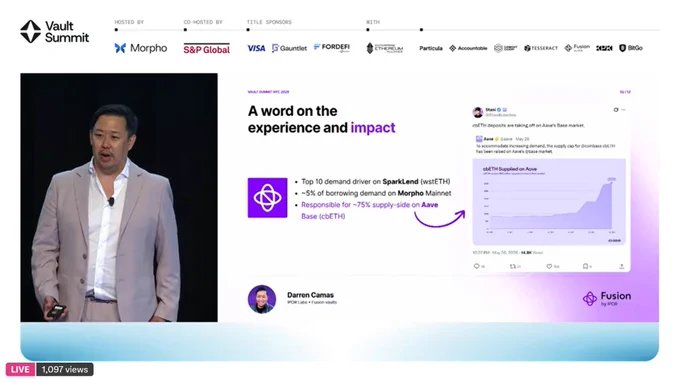Image resolution: width=680 pixels, height=383 pixels.
Task: Click the Fusion by IPOR logo on slide
Action: (607, 298)
